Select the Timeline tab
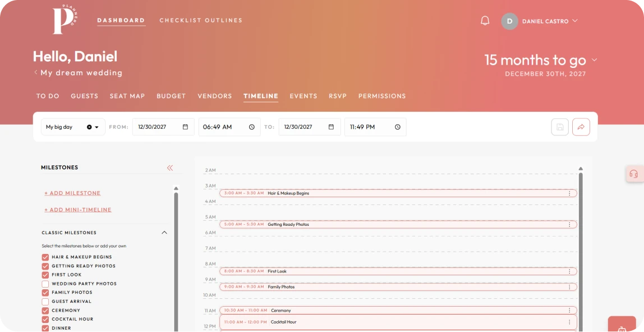644x332 pixels. [x=261, y=96]
